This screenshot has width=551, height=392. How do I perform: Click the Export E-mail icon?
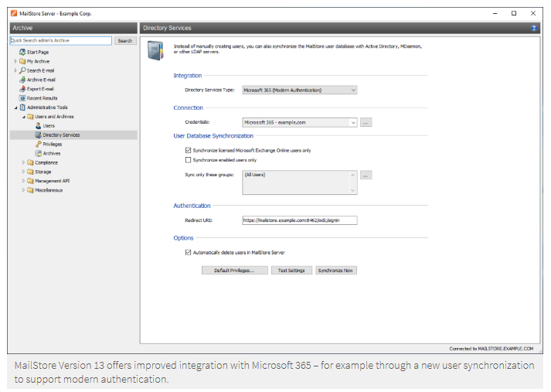(22, 89)
